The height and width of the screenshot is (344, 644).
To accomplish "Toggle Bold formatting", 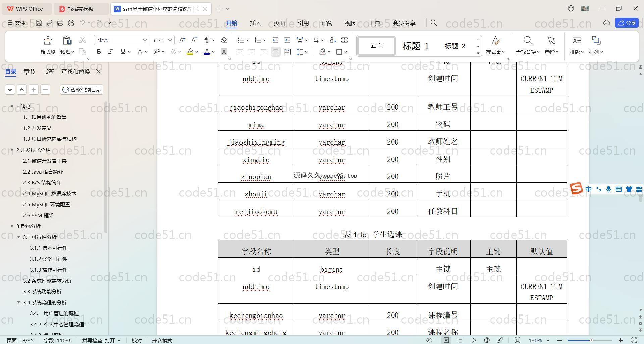I will 99,52.
